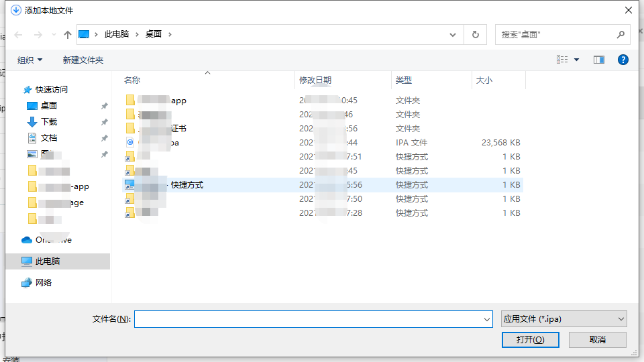
Task: Click the 打开(O) button
Action: pyautogui.click(x=530, y=339)
